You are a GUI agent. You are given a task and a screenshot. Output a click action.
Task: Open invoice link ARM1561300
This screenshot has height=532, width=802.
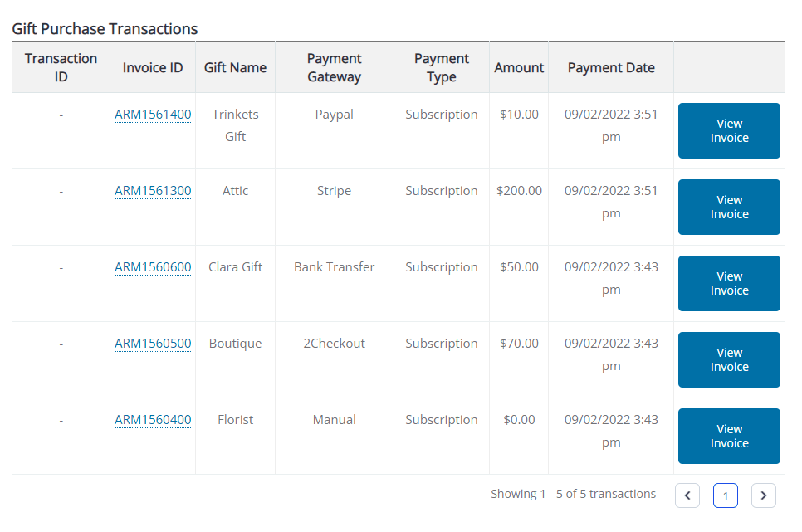153,190
